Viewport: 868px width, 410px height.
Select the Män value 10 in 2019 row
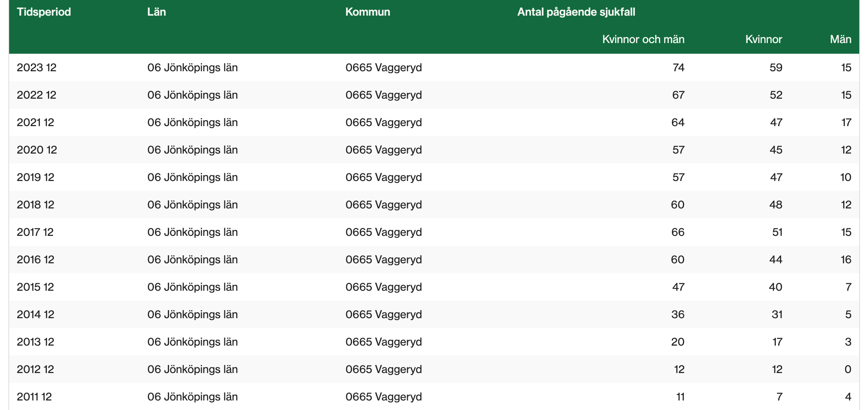[846, 177]
